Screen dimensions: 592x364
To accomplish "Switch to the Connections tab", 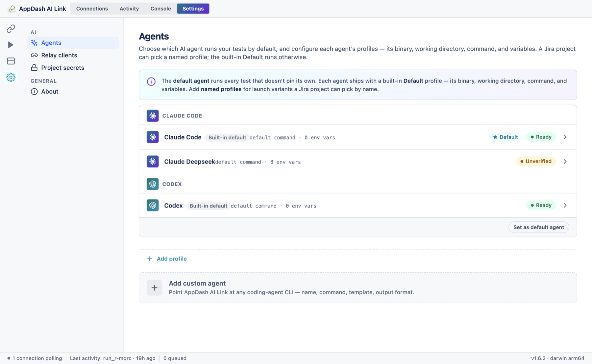I will pyautogui.click(x=92, y=9).
